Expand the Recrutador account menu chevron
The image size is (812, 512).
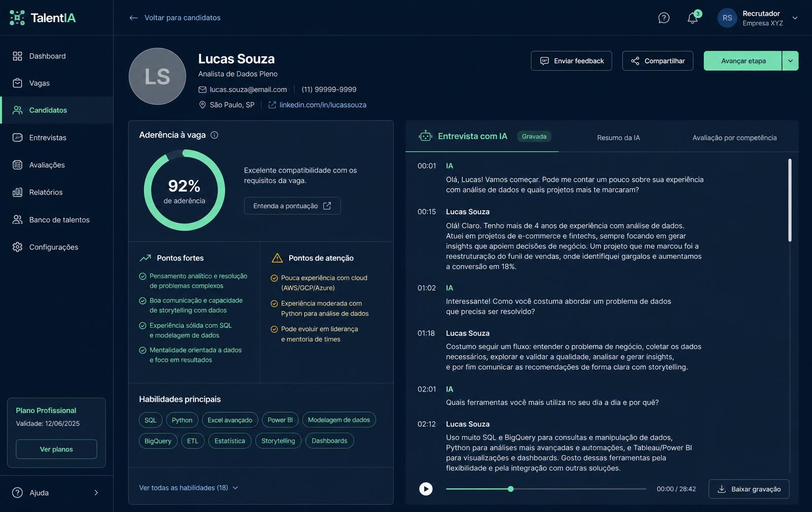[x=795, y=18]
